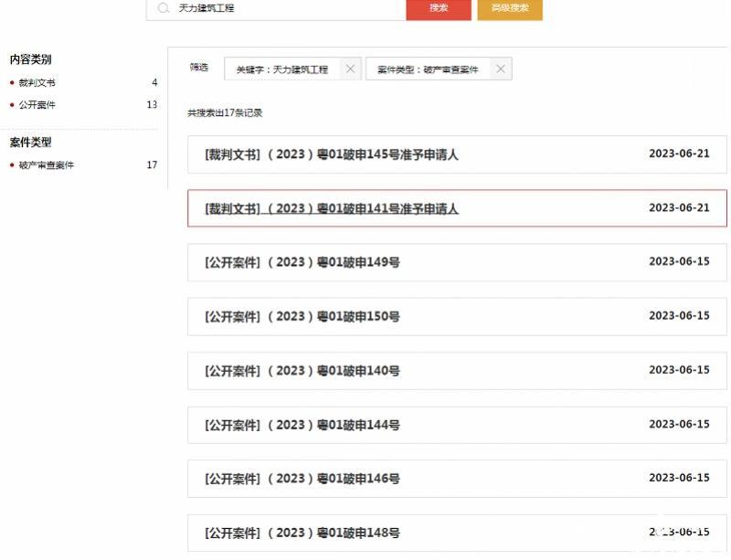The height and width of the screenshot is (560, 731).
Task: Click the 2023-06-21 date on 破申145号 row
Action: click(x=679, y=153)
